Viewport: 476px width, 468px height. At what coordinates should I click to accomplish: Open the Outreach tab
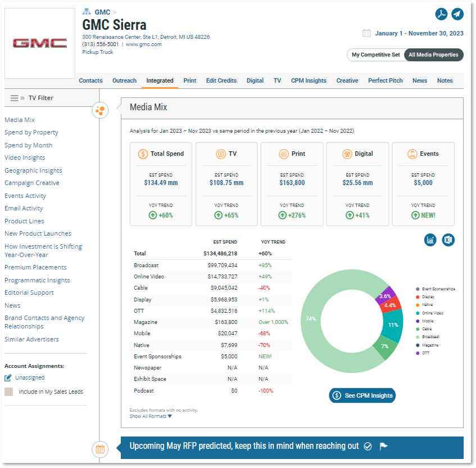[124, 80]
